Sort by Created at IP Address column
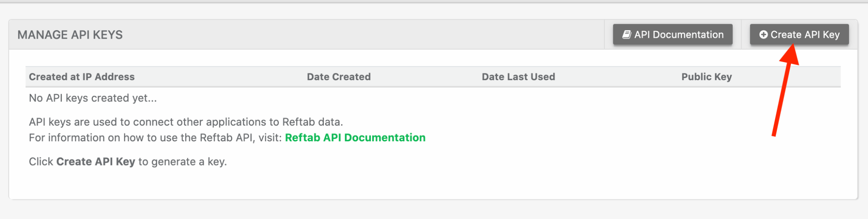 click(81, 77)
